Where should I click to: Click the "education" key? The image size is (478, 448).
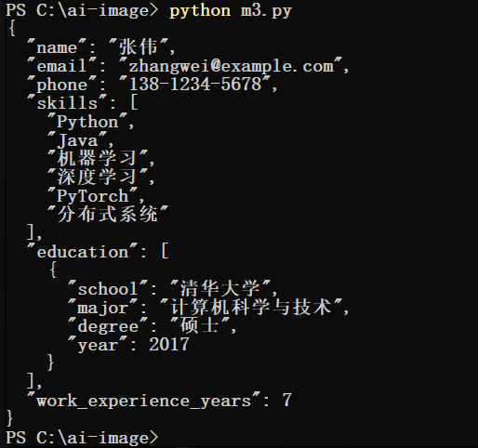tap(82, 252)
